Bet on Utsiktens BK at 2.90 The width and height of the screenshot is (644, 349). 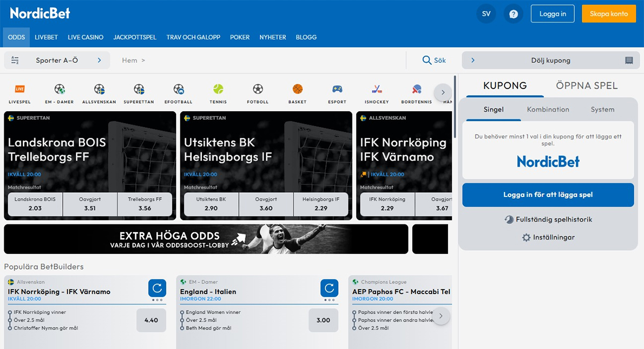tap(211, 204)
